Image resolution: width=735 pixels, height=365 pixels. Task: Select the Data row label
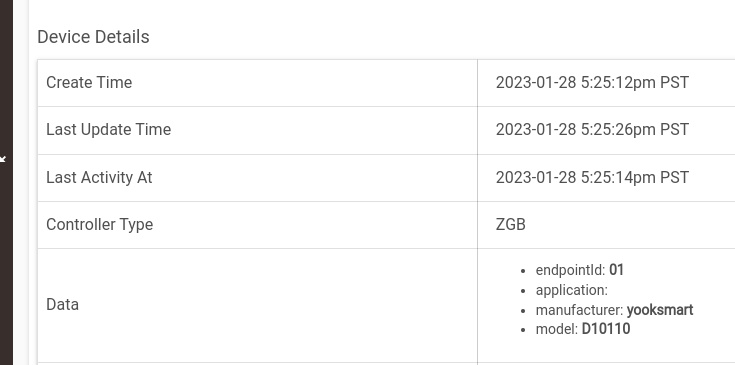tap(62, 305)
